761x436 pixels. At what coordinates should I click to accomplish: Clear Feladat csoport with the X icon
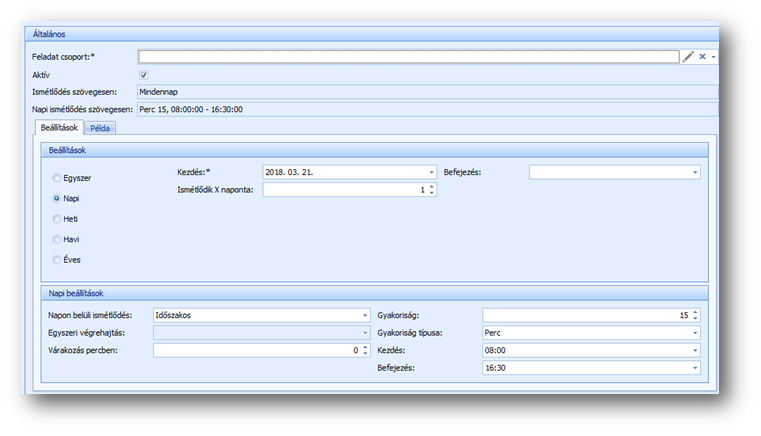click(702, 57)
